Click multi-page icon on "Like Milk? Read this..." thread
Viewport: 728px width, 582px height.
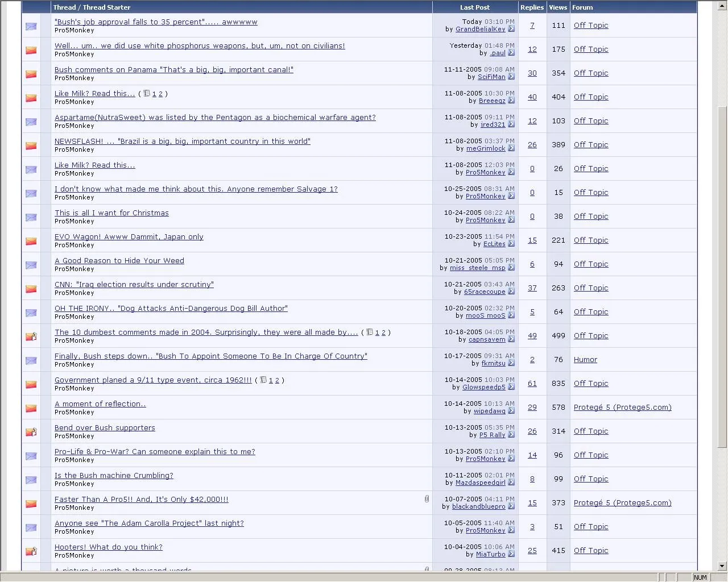147,93
